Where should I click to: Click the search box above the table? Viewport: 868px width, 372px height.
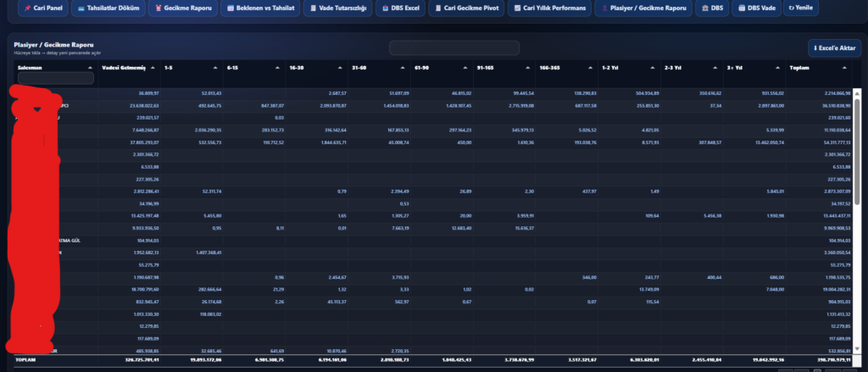click(x=454, y=48)
